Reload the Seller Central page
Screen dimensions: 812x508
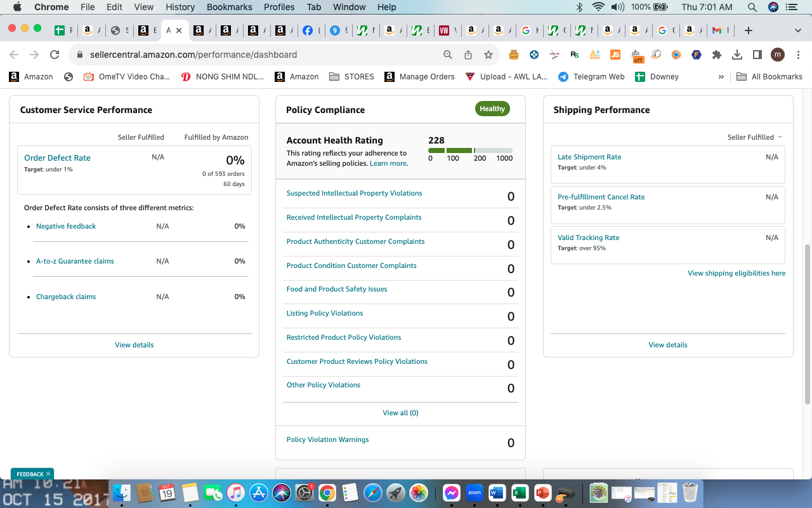55,55
